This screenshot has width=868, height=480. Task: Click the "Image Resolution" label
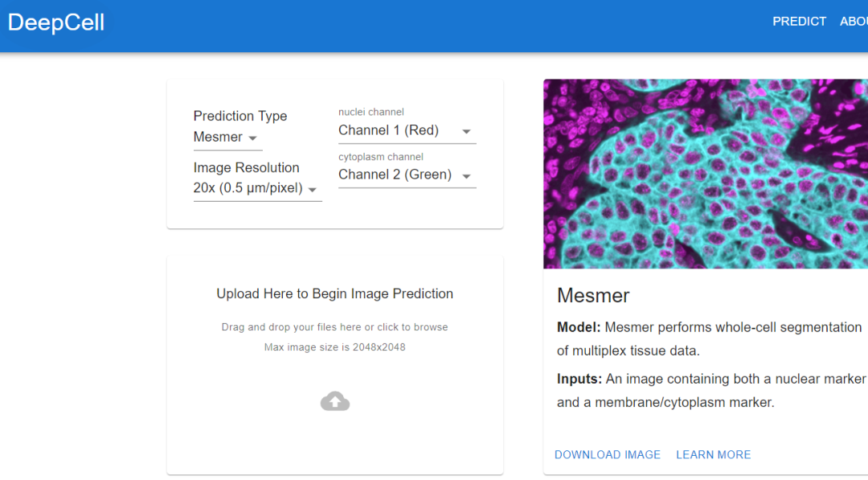point(246,167)
